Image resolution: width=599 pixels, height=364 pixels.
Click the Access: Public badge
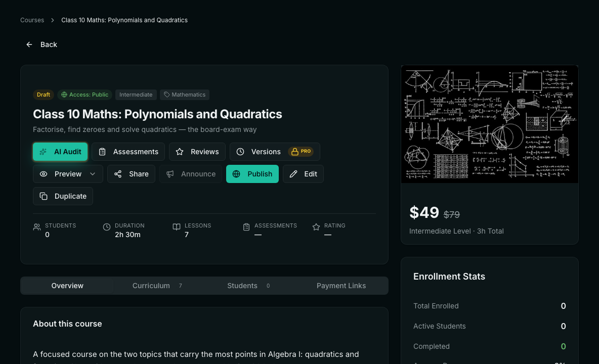[x=85, y=95]
